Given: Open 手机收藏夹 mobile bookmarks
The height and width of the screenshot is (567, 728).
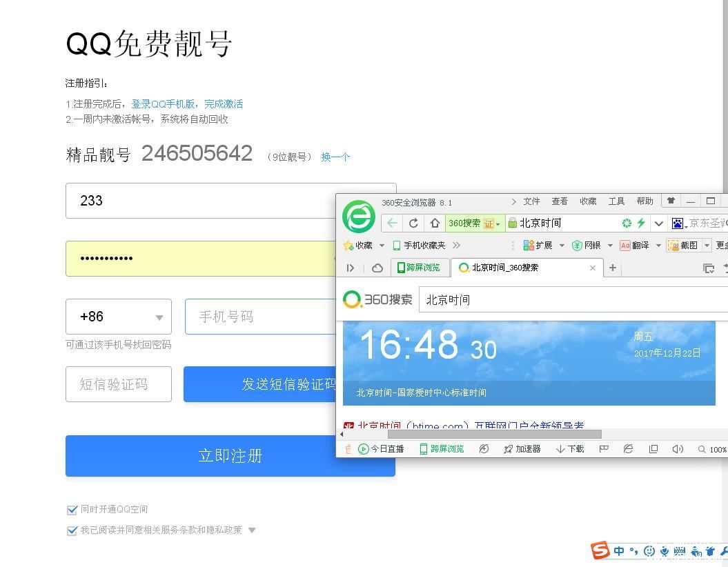Looking at the screenshot, I should click(419, 245).
